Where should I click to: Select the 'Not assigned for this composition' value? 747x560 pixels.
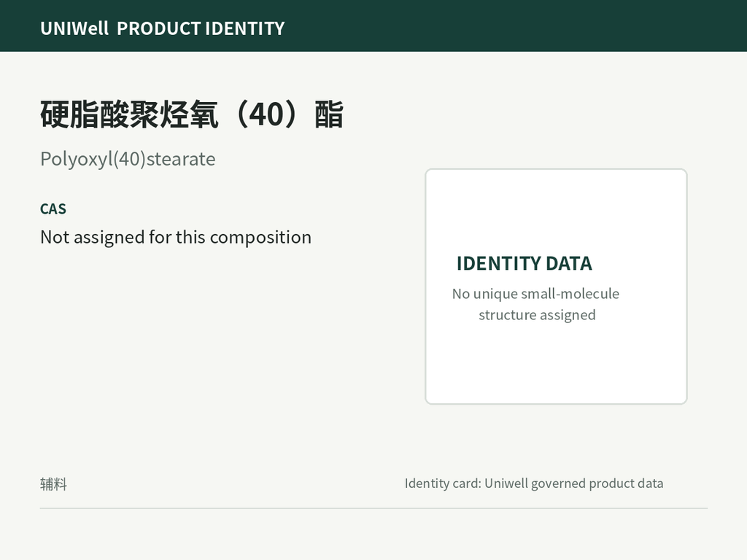[x=176, y=237]
